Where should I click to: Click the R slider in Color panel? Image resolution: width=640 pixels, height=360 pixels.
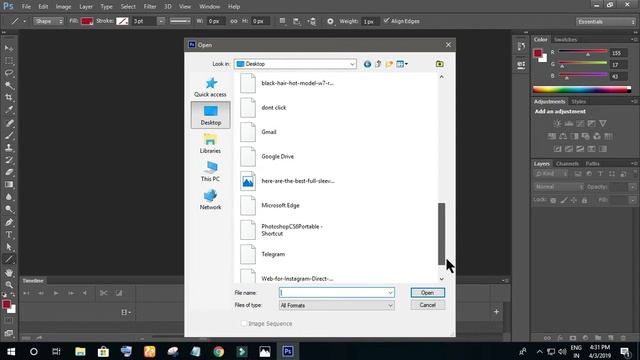(x=582, y=52)
